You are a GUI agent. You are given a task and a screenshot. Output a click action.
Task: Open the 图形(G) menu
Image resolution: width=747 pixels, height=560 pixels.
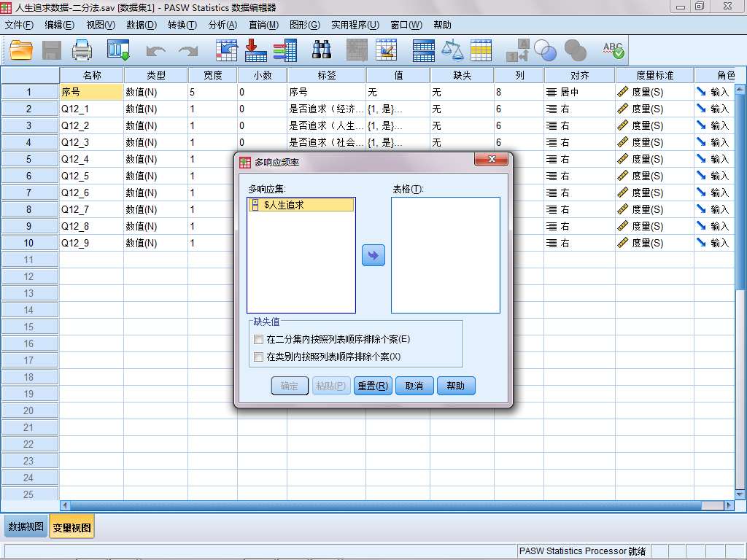pos(305,25)
